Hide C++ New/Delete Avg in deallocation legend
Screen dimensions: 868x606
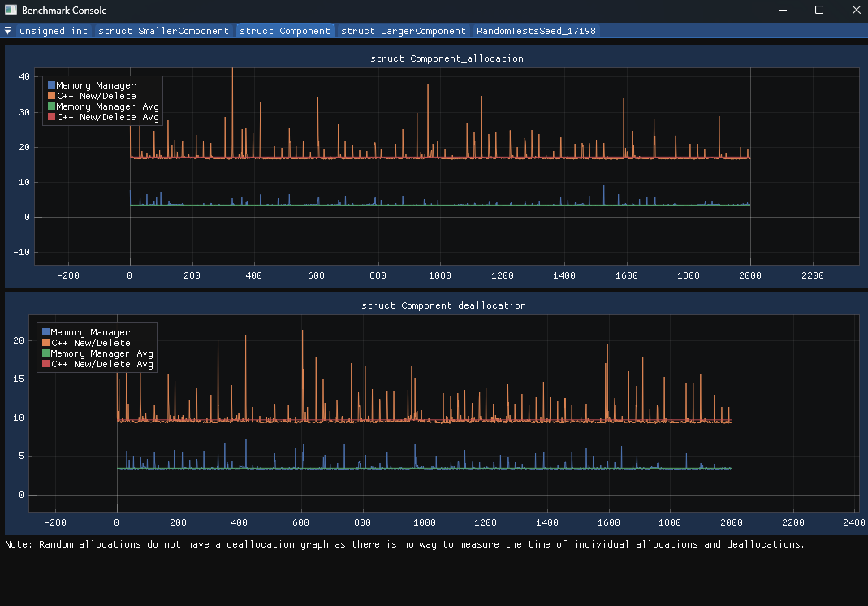tap(101, 364)
